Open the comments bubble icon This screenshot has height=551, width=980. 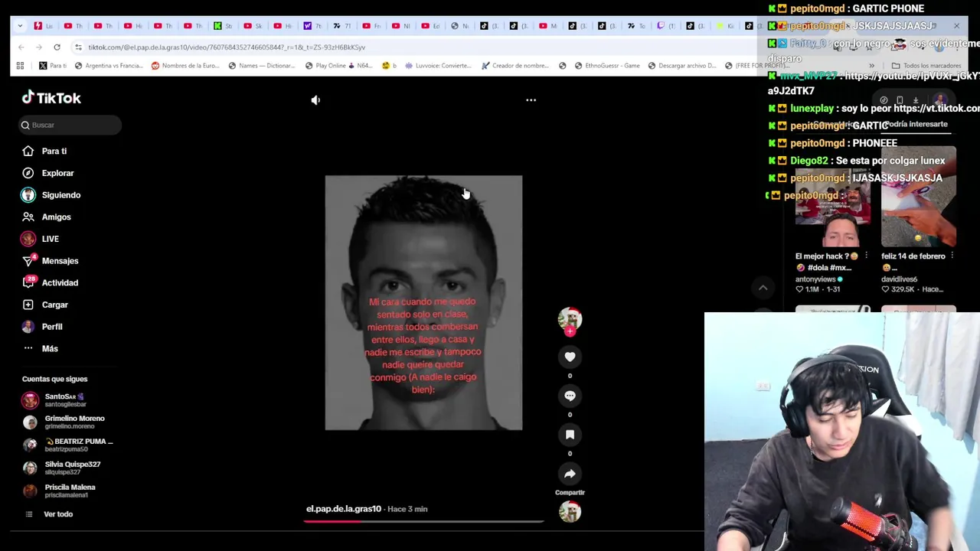pyautogui.click(x=570, y=396)
